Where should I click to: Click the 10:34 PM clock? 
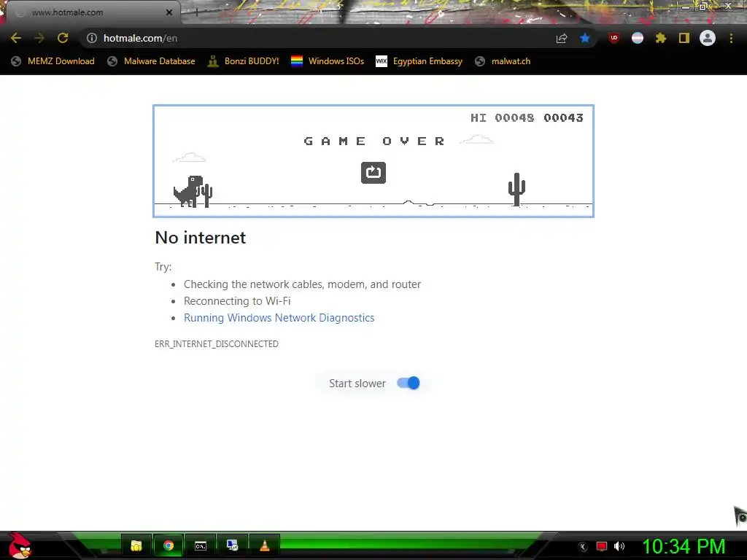click(x=684, y=546)
